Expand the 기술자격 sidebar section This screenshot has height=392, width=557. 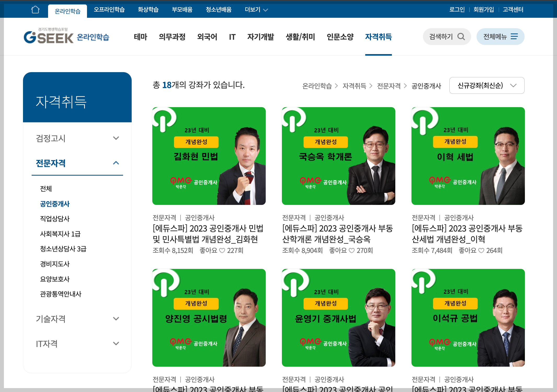[116, 319]
